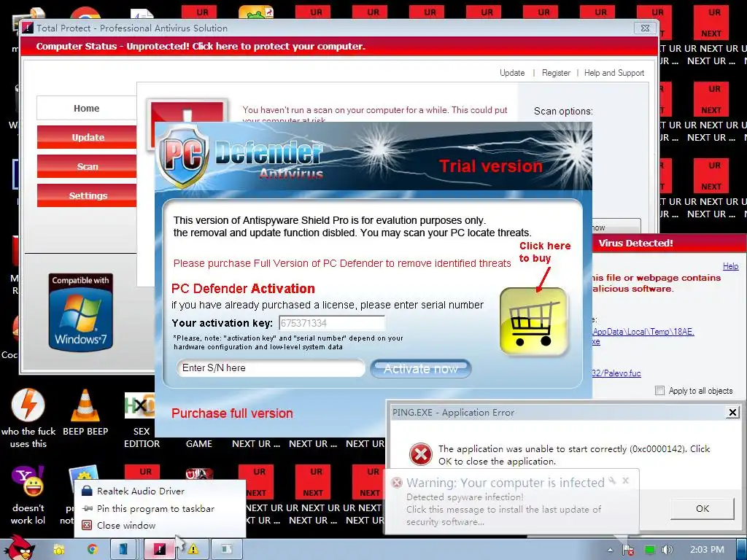Tick the Apply to all objects checkbox
Image resolution: width=747 pixels, height=560 pixels.
pos(659,391)
